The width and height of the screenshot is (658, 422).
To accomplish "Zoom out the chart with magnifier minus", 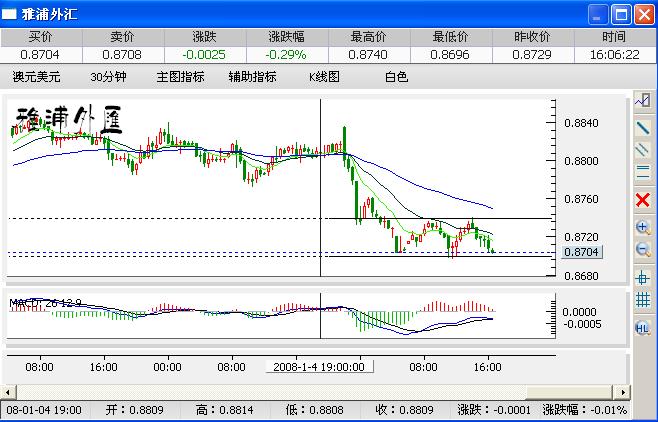I will (x=642, y=250).
